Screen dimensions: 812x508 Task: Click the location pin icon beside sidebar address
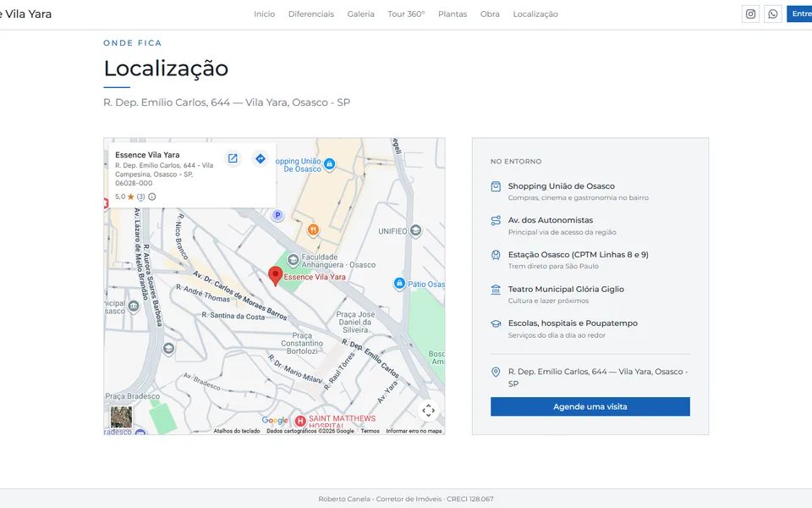(x=496, y=372)
